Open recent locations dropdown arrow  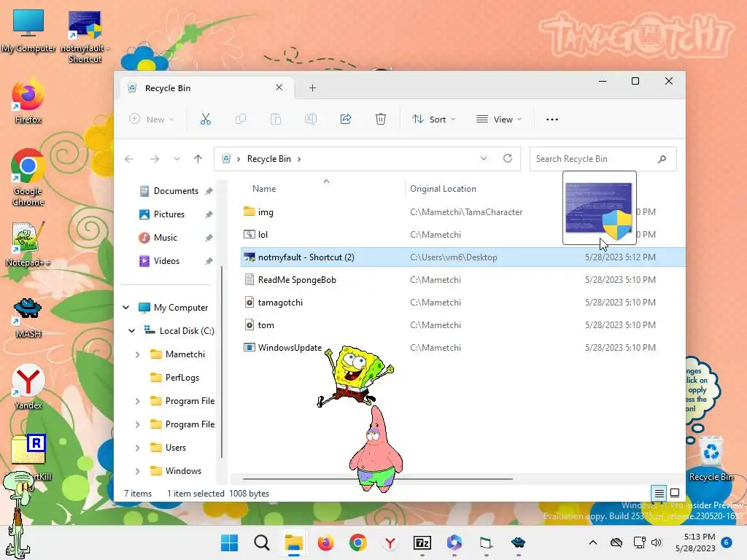[x=177, y=159]
